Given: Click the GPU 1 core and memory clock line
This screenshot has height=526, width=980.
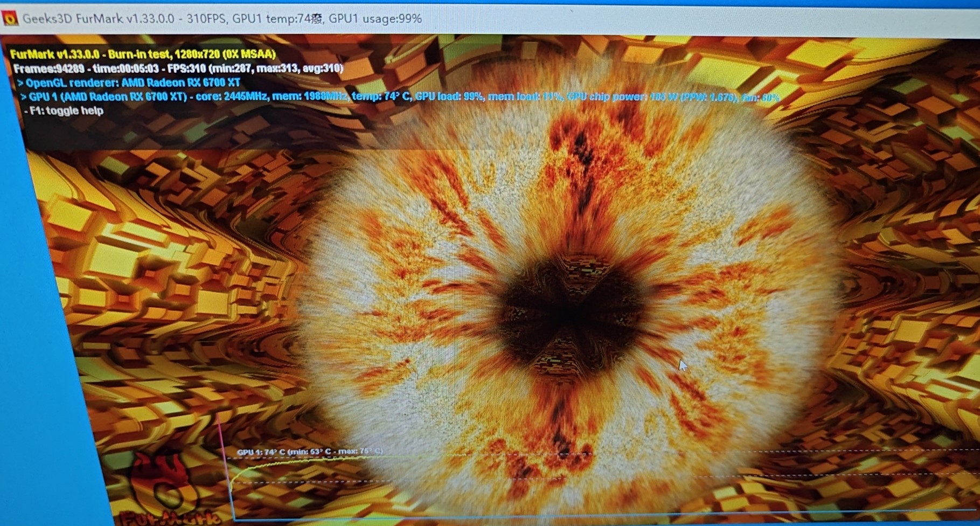Looking at the screenshot, I should point(400,97).
